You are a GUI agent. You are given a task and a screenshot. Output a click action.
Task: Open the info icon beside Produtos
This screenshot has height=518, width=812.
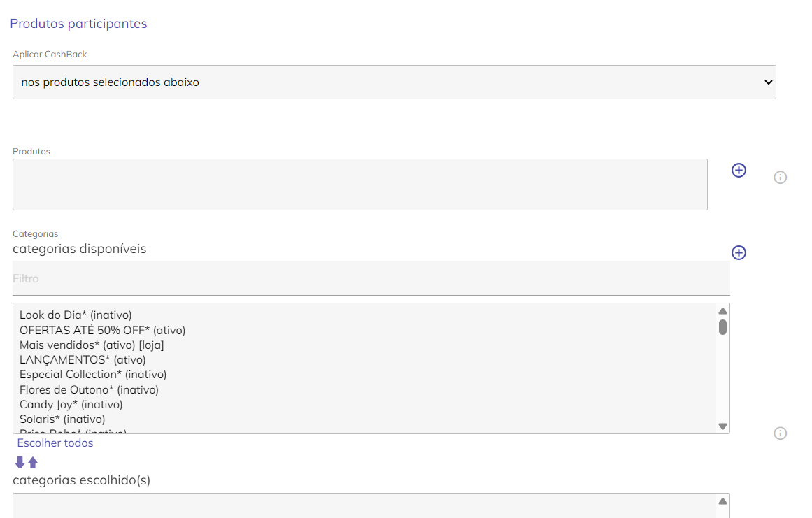(x=780, y=178)
